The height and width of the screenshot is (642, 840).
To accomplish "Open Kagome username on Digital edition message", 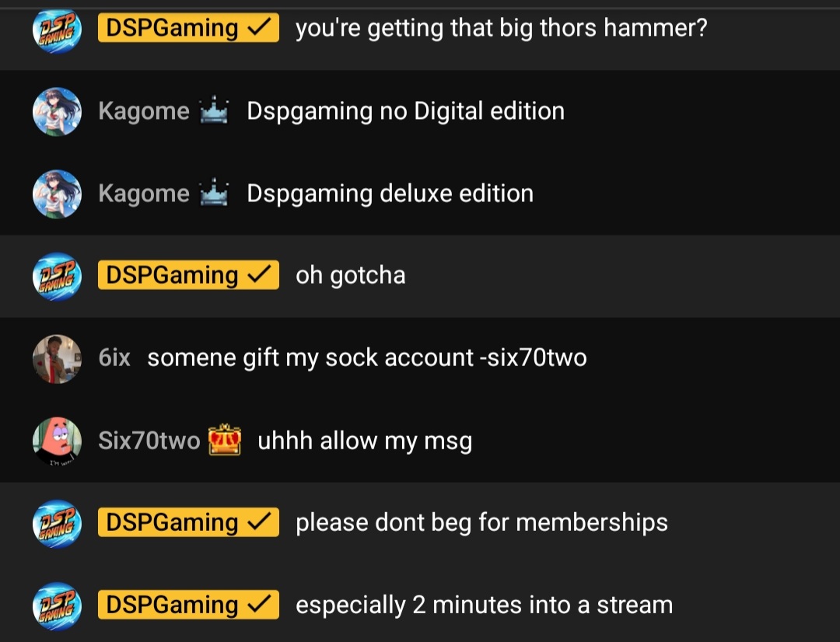I will (144, 111).
